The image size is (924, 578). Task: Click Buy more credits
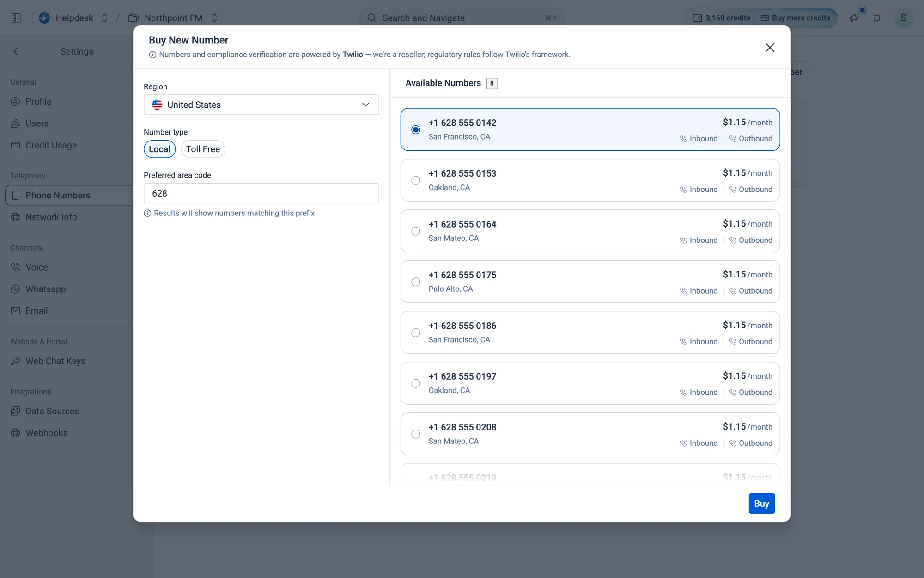(x=796, y=18)
